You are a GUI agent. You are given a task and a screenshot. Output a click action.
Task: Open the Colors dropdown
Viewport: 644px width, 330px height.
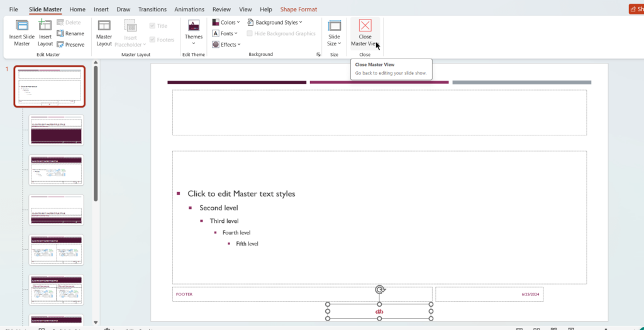click(226, 23)
